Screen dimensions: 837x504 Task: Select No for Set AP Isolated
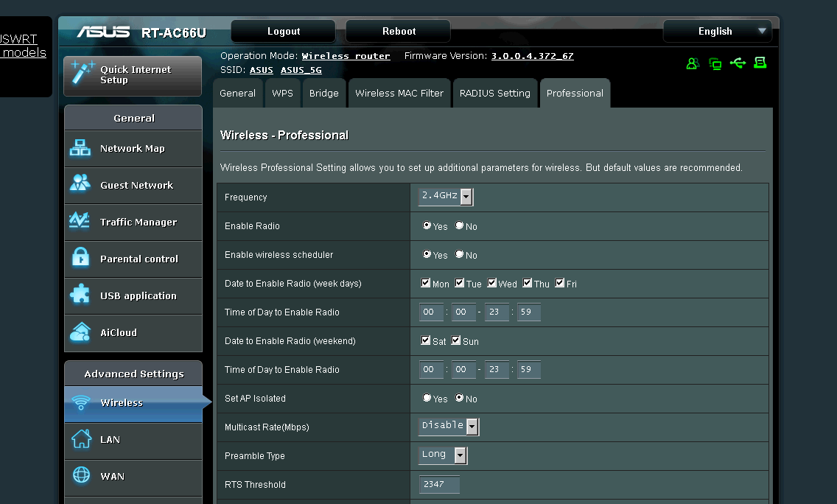(459, 398)
